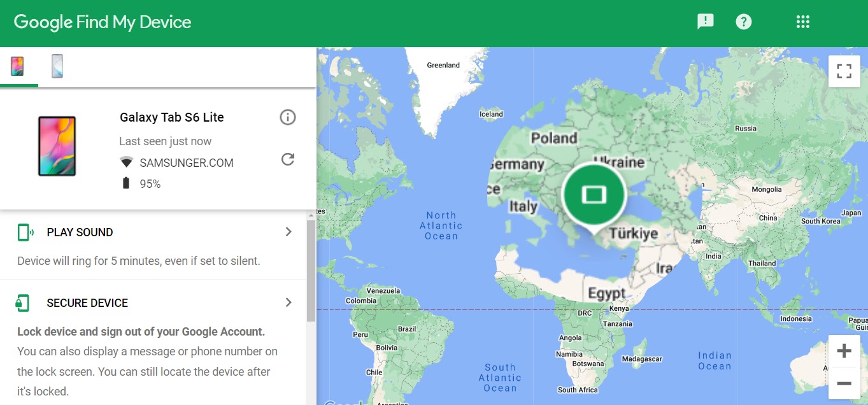Click the Russia label on map
The height and width of the screenshot is (405, 868).
746,129
